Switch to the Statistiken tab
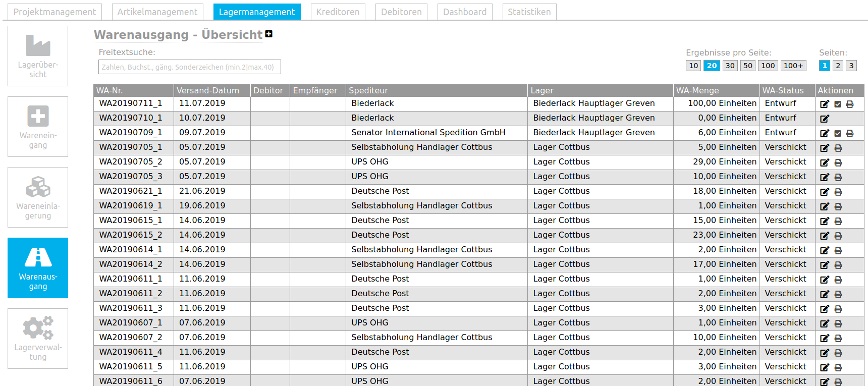 click(529, 12)
